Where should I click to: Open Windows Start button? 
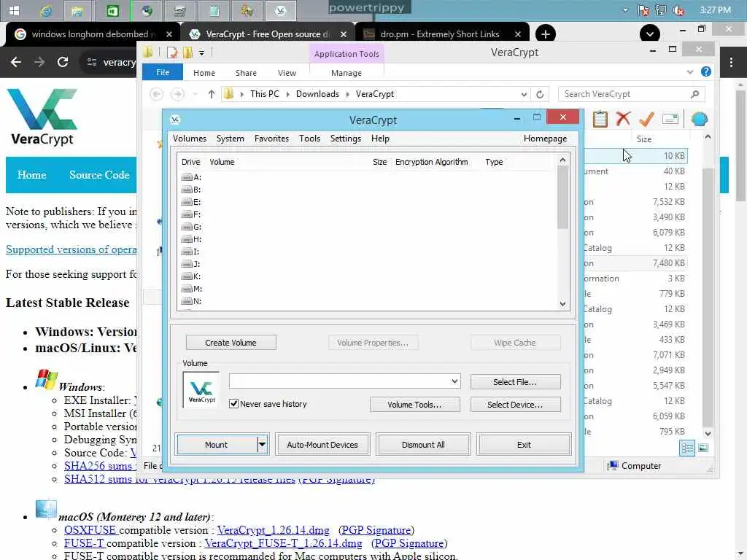tap(15, 10)
